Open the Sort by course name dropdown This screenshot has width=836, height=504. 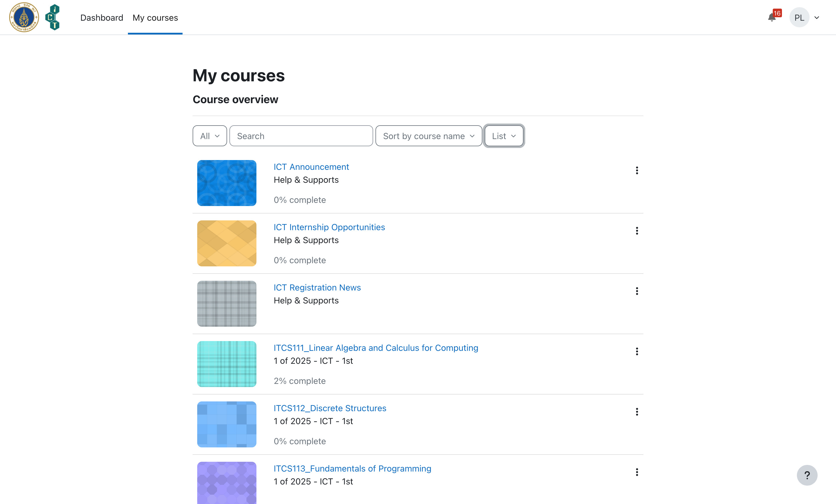[429, 136]
